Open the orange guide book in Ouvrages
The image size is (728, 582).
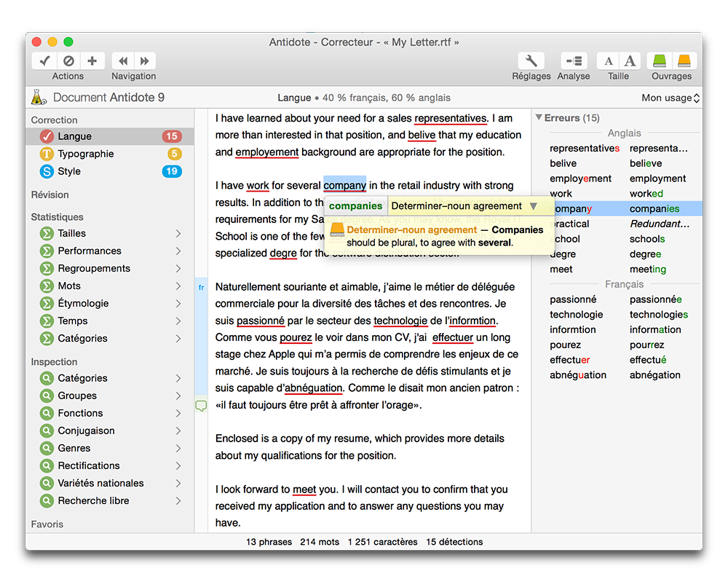684,61
